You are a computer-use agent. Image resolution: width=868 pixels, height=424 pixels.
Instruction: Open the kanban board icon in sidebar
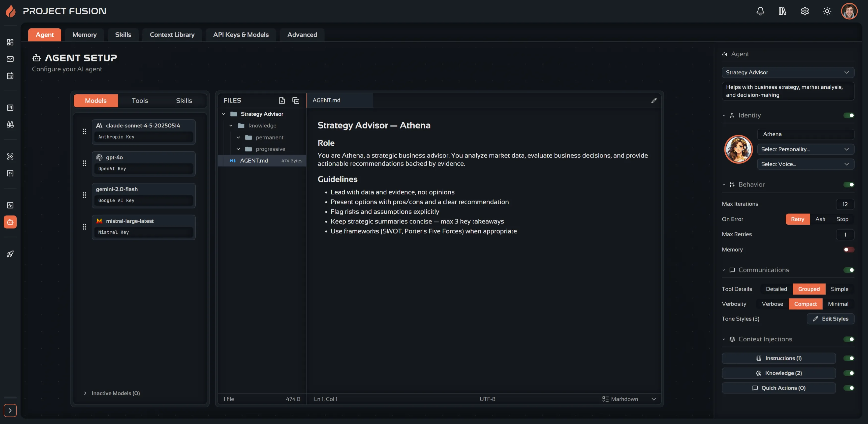10,107
